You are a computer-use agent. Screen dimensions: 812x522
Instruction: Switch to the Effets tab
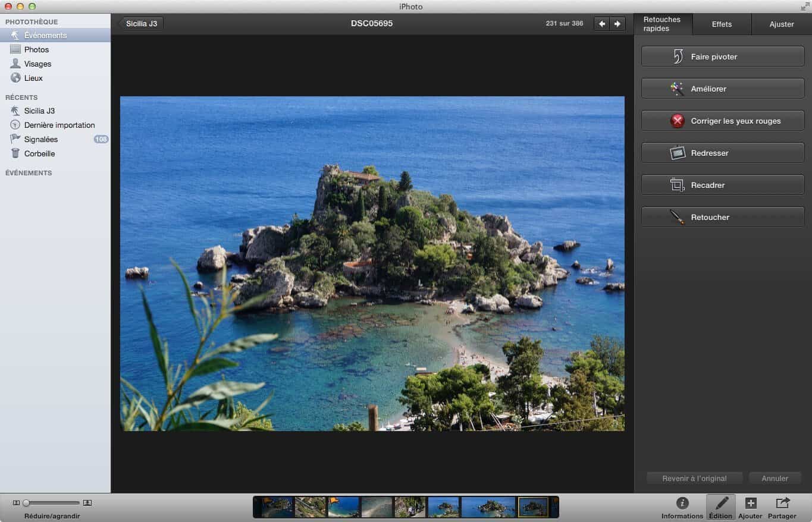pos(722,24)
